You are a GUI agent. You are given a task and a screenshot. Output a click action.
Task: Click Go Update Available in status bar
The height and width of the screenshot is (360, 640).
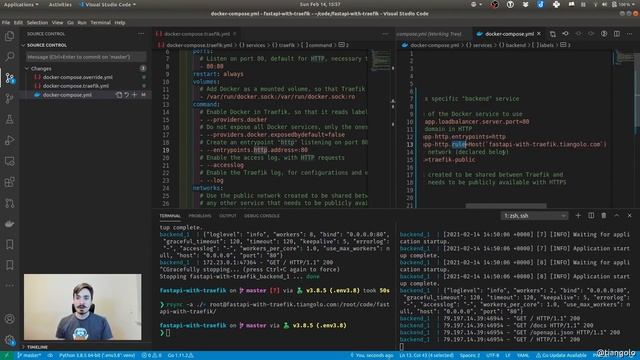point(560,356)
